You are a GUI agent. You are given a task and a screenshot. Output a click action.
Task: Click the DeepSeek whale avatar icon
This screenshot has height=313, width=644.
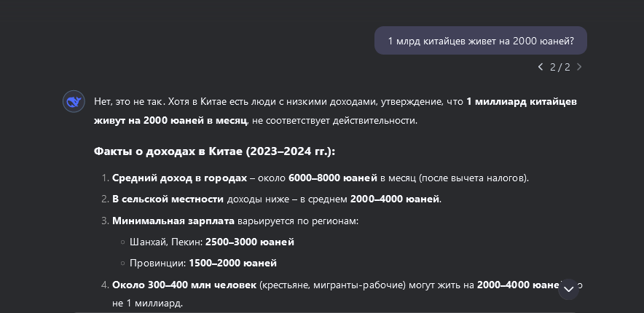72,102
